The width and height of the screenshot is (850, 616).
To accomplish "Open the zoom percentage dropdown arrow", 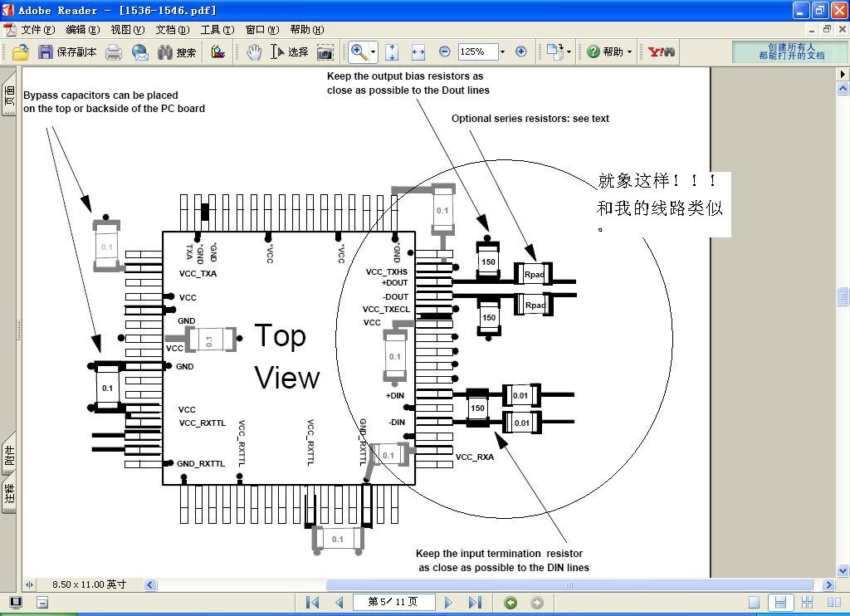I will pos(502,52).
